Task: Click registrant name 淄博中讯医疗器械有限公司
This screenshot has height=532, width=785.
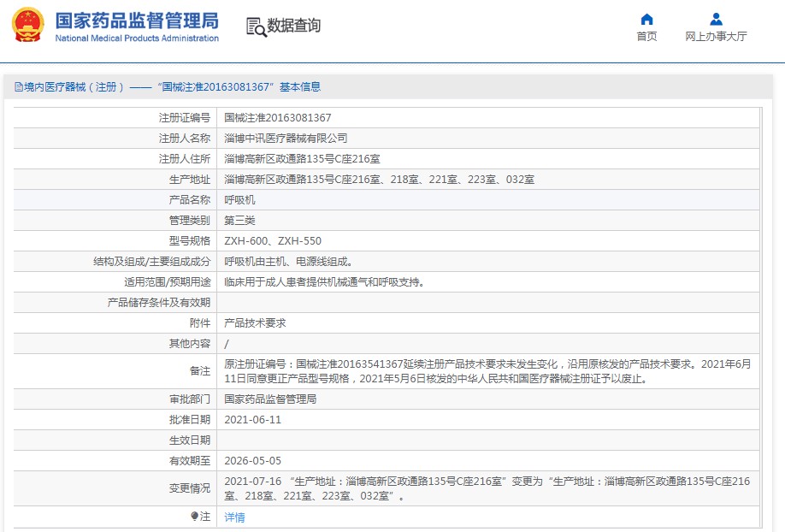Action: point(286,139)
